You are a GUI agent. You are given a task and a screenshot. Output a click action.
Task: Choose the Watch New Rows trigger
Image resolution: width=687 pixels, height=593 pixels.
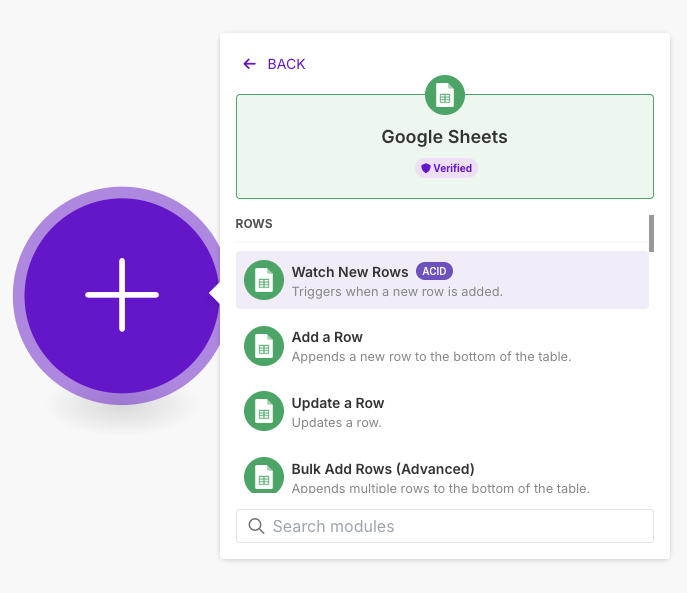point(350,272)
